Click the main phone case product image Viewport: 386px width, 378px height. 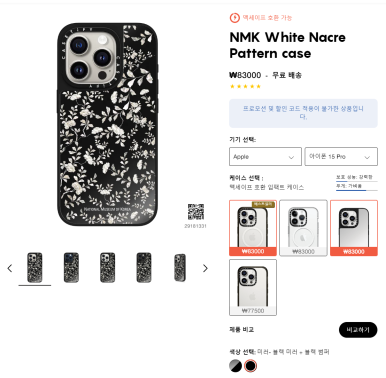click(107, 124)
